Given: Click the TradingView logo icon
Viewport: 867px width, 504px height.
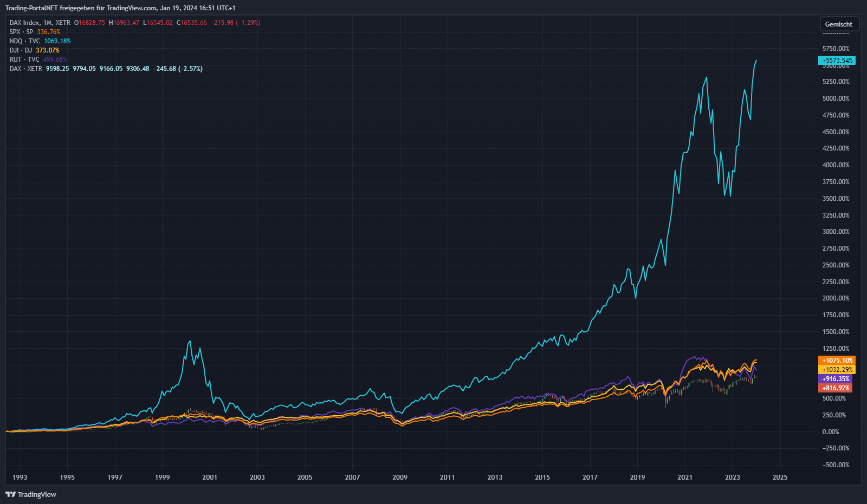Looking at the screenshot, I should coord(10,494).
